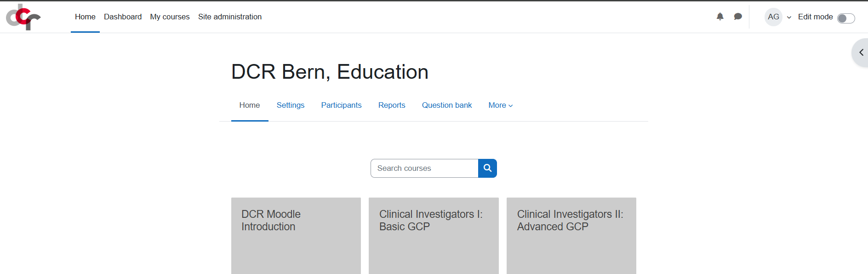Open My courses in top navigation

pyautogui.click(x=170, y=17)
